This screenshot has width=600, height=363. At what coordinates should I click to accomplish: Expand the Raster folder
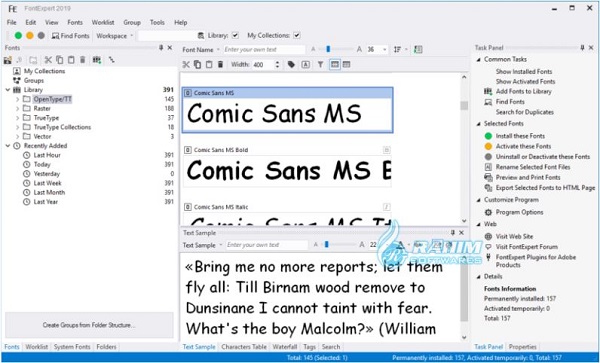click(x=17, y=109)
